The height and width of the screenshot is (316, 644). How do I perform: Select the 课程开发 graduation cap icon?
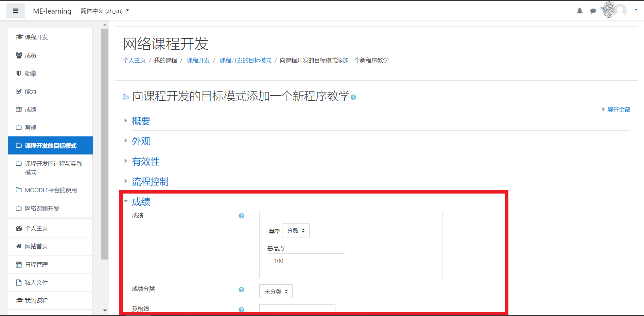19,37
